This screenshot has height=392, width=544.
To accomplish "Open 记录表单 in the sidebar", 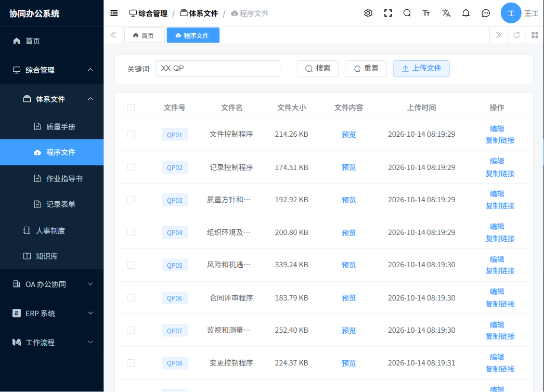I will point(51,204).
